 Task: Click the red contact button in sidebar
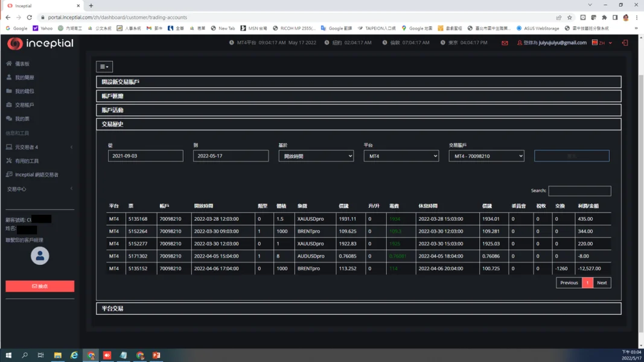coord(40,286)
